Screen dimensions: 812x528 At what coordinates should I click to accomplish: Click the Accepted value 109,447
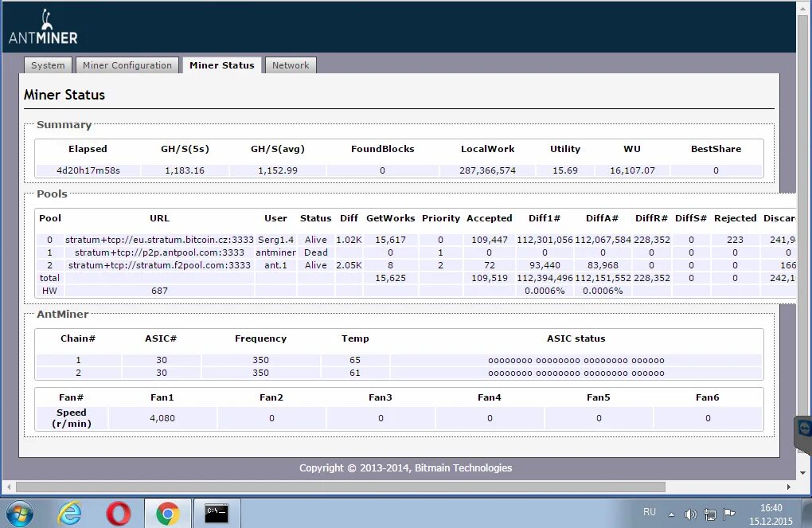(x=490, y=240)
